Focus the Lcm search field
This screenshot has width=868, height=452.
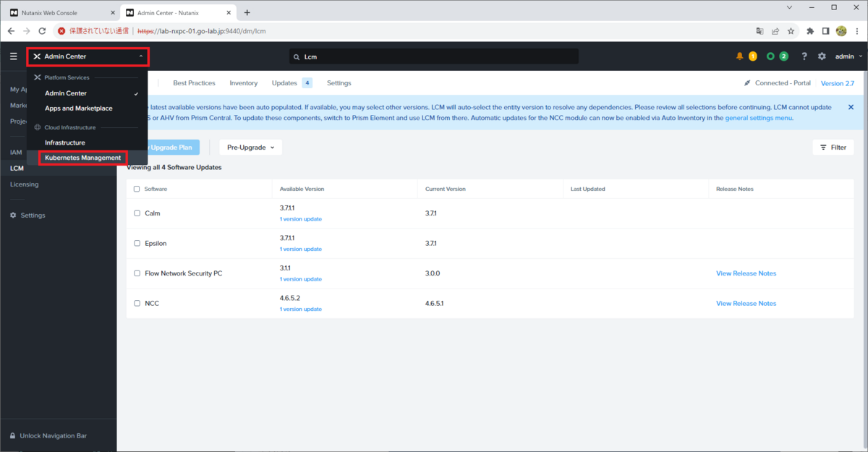click(x=434, y=56)
